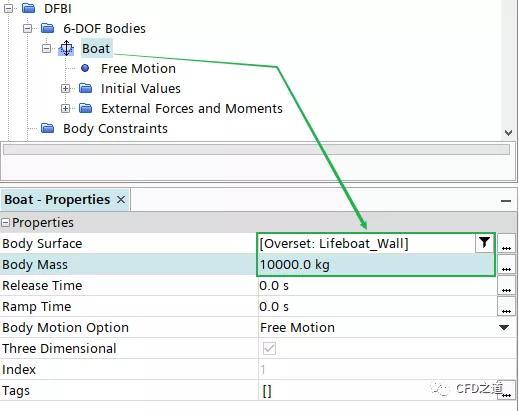The height and width of the screenshot is (411, 519).
Task: Click the Boat 6-DOF body icon
Action: [66, 48]
